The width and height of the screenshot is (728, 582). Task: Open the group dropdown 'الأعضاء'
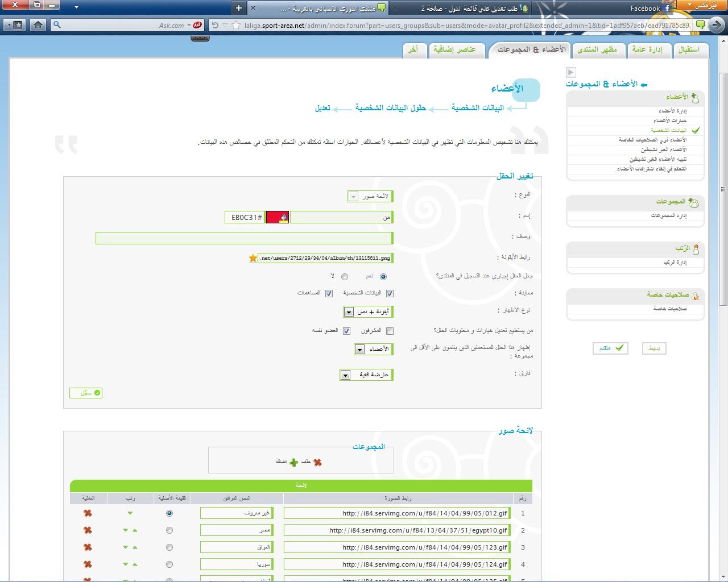point(373,349)
